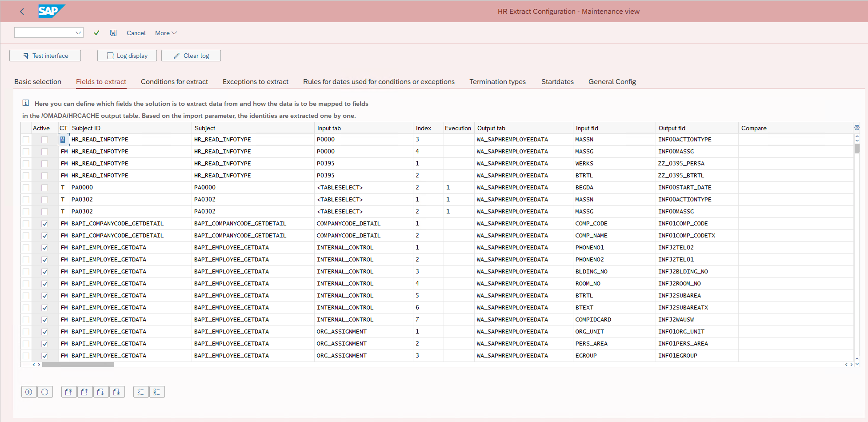Jump to last page (double down arrow)
868x422 pixels.
(x=116, y=392)
